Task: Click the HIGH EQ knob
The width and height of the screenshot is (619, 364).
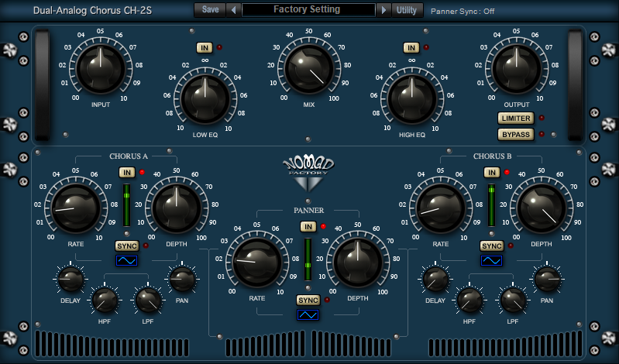Action: pos(411,98)
